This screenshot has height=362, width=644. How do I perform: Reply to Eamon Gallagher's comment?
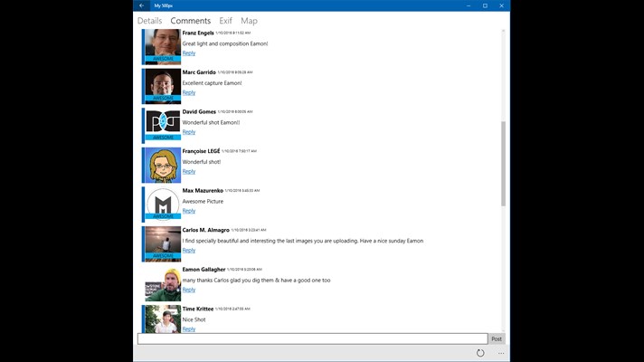pos(189,290)
